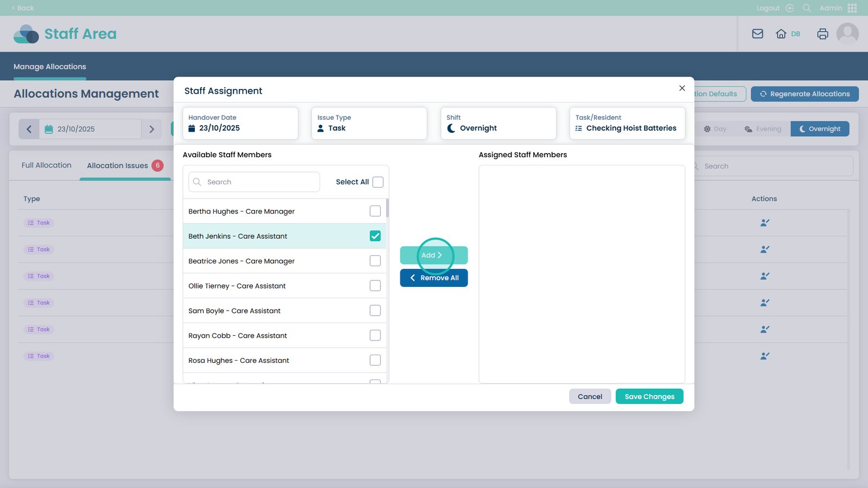Click assign staff icon in first task row
Image resolution: width=868 pixels, height=488 pixels.
tap(764, 223)
